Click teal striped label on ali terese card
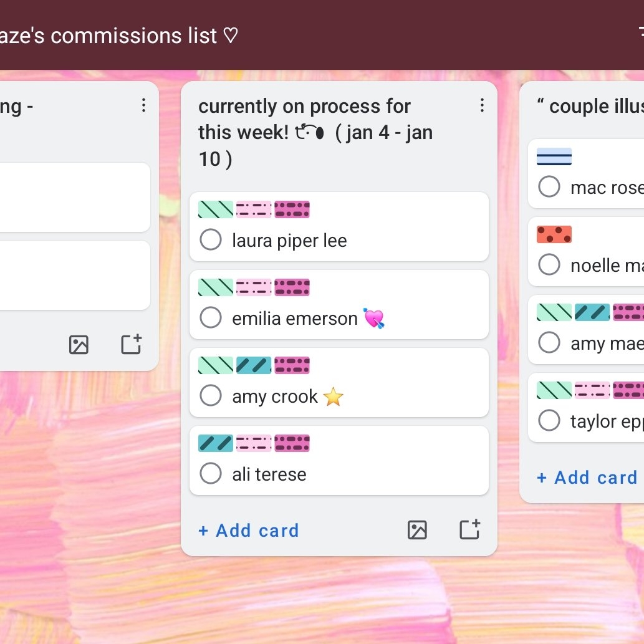 tap(216, 443)
